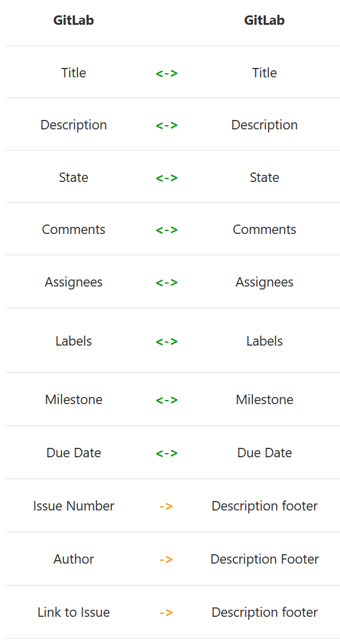
Task: Click the bidirectional arrow next to Milestone
Action: [167, 400]
